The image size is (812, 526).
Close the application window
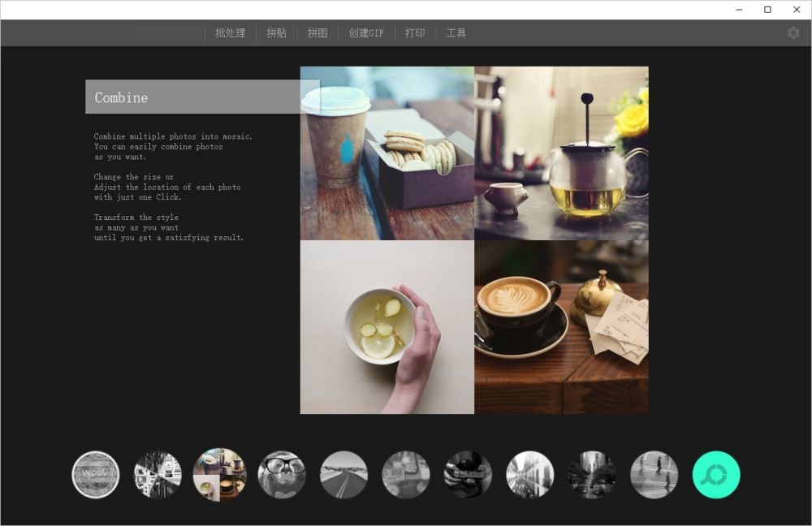coord(797,10)
